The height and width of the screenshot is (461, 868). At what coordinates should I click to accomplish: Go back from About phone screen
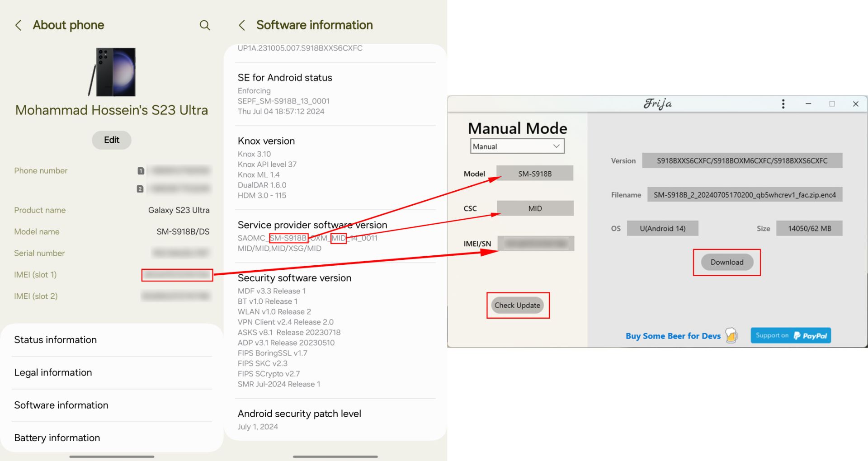click(x=19, y=25)
